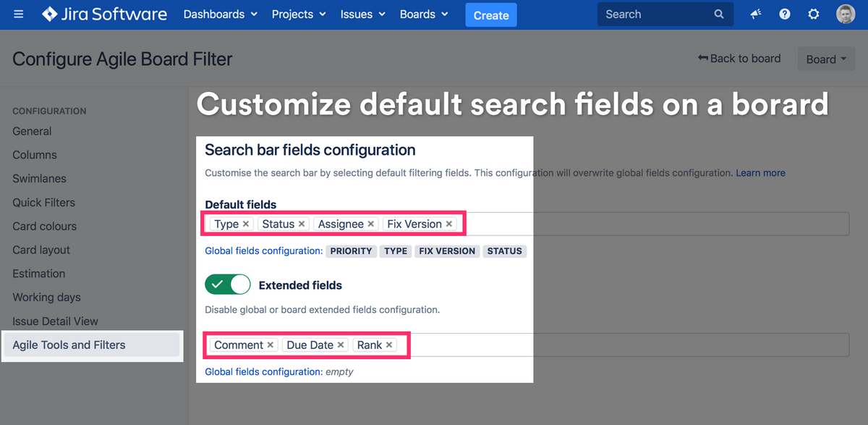The height and width of the screenshot is (425, 868).
Task: Click the Create button
Action: tap(491, 15)
